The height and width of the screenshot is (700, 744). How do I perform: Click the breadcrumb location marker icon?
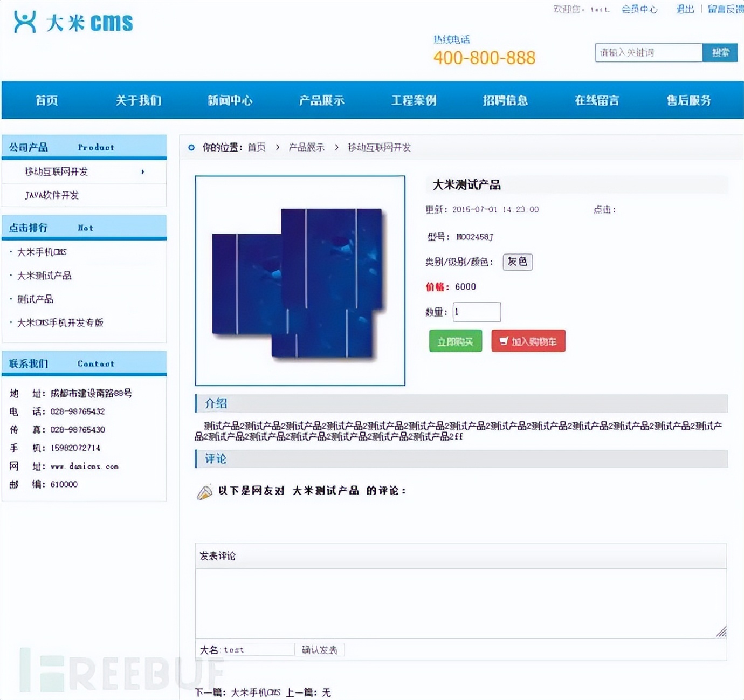190,147
